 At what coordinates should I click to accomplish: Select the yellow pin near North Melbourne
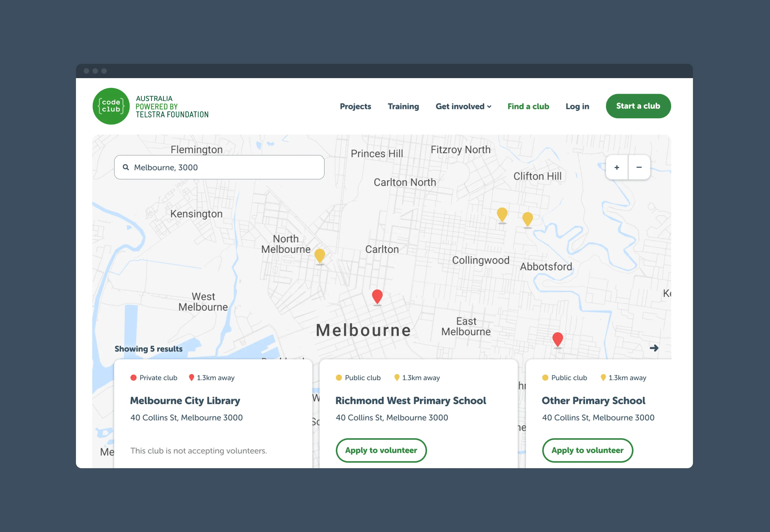[320, 256]
